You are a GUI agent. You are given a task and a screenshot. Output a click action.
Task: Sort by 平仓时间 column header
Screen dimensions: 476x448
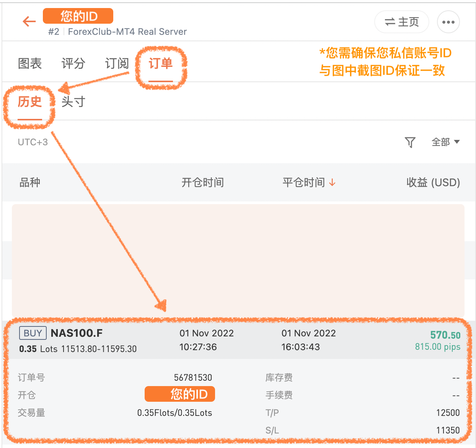pyautogui.click(x=303, y=183)
